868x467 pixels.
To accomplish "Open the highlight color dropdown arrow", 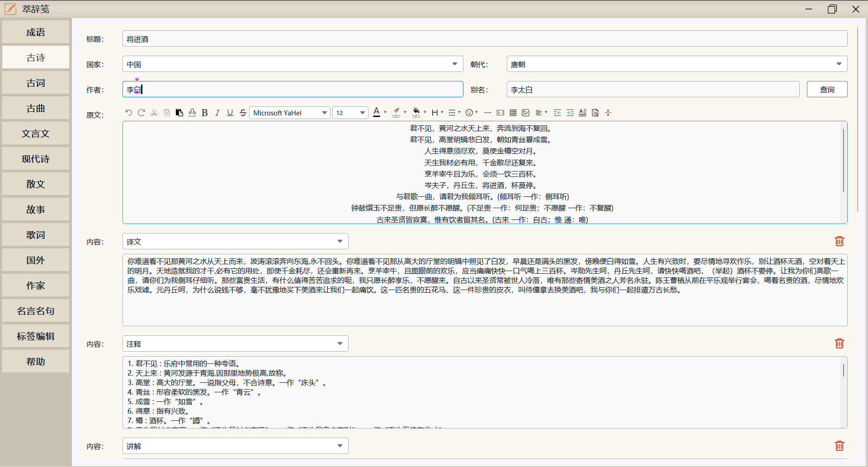I will click(405, 112).
